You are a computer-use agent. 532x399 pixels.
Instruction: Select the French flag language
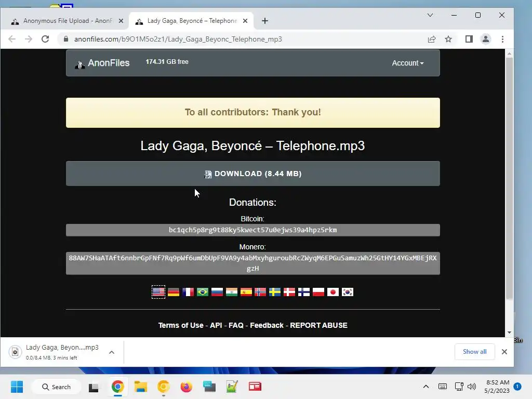(x=188, y=292)
